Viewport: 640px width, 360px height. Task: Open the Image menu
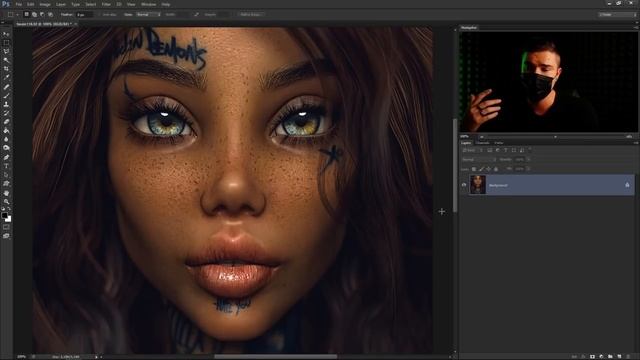pyautogui.click(x=45, y=4)
